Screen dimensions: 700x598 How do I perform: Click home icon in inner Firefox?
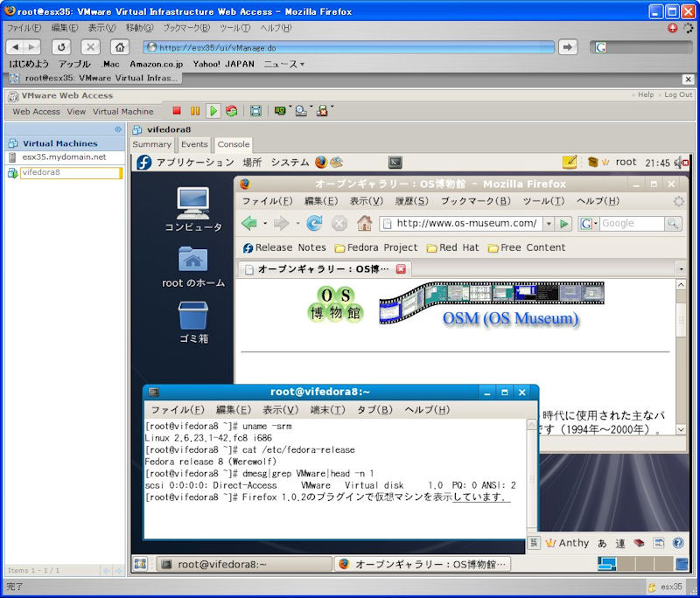364,223
